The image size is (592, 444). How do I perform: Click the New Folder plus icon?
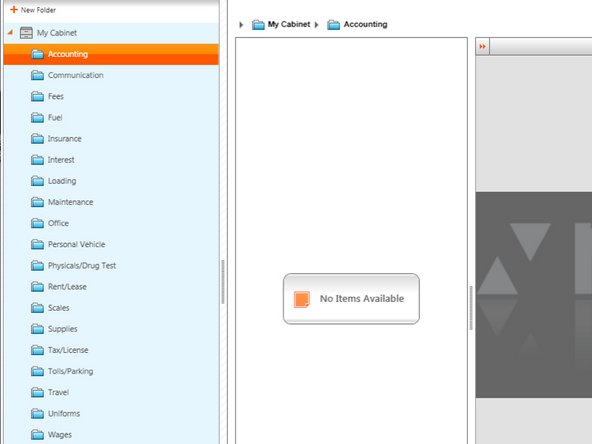[x=14, y=9]
